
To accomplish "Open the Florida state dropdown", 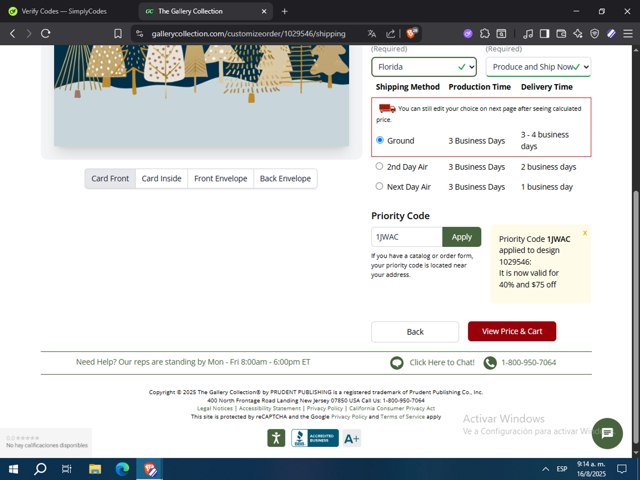I will tap(424, 67).
